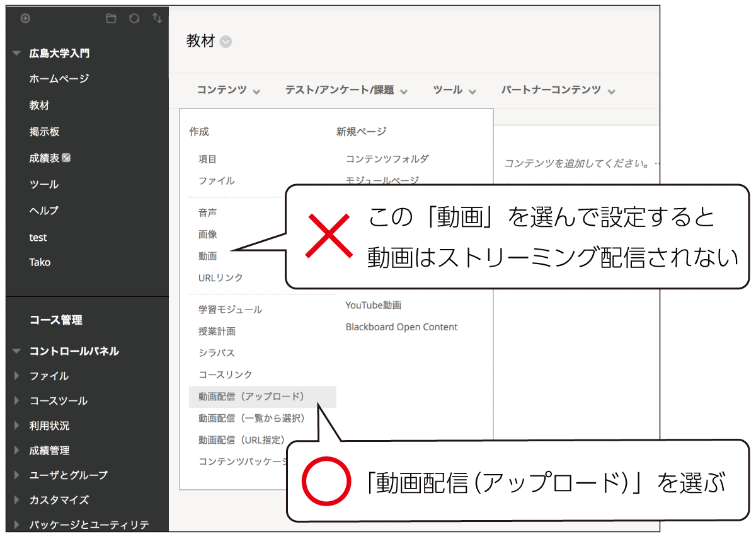Screen dimensions: 756x539
Task: Click the round chevron next to 教材 title
Action: click(x=226, y=42)
